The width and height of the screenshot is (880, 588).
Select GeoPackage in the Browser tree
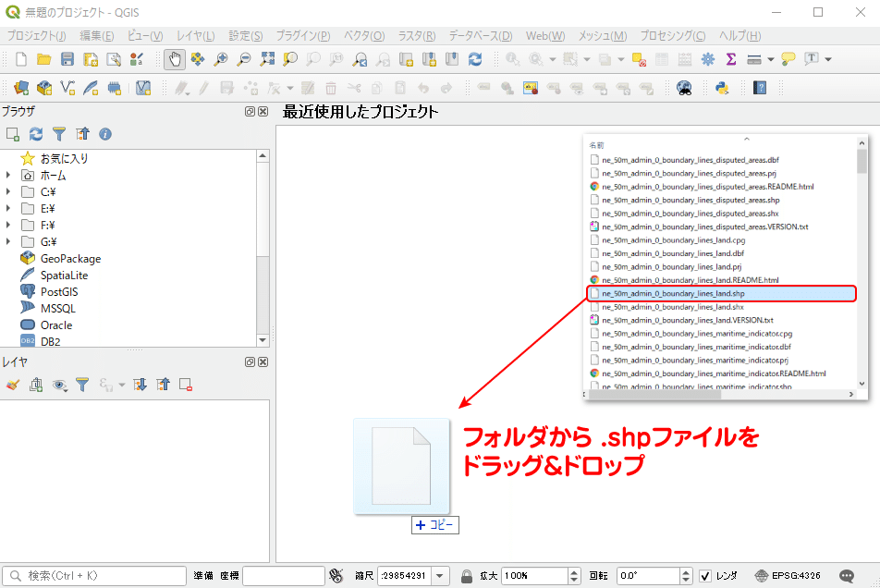click(x=70, y=259)
